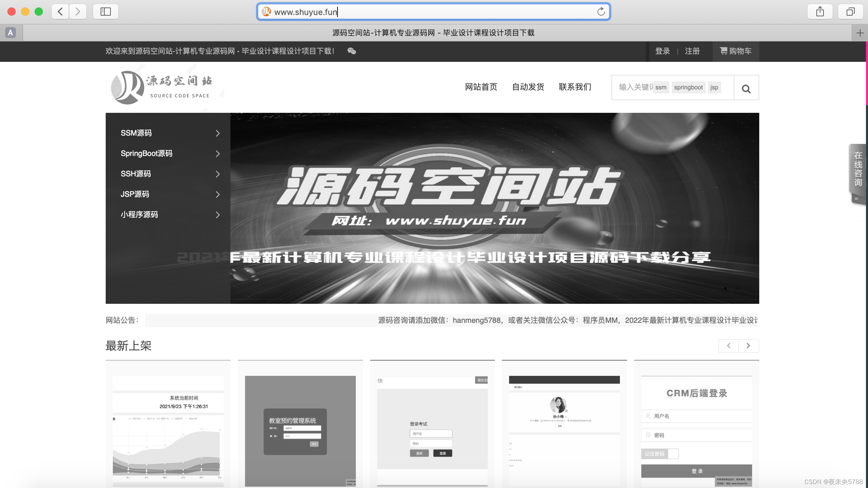Click Safari's share icon

click(820, 12)
